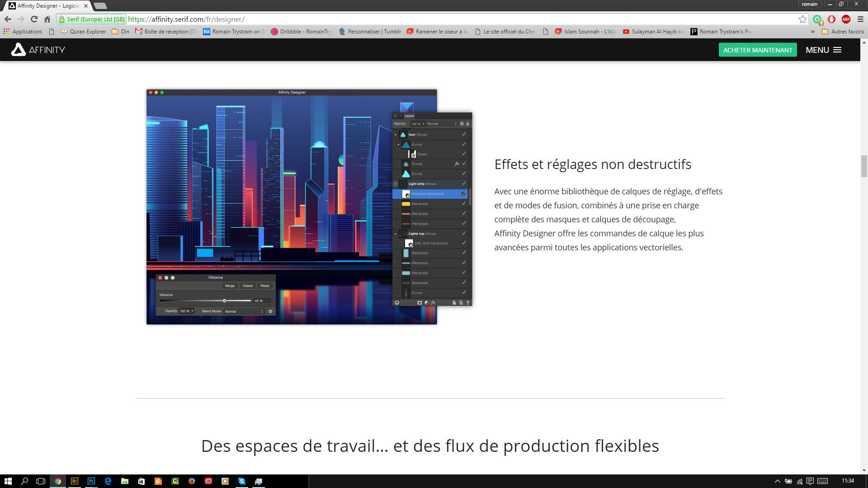
Task: Open Skype from the taskbar
Action: point(241,481)
